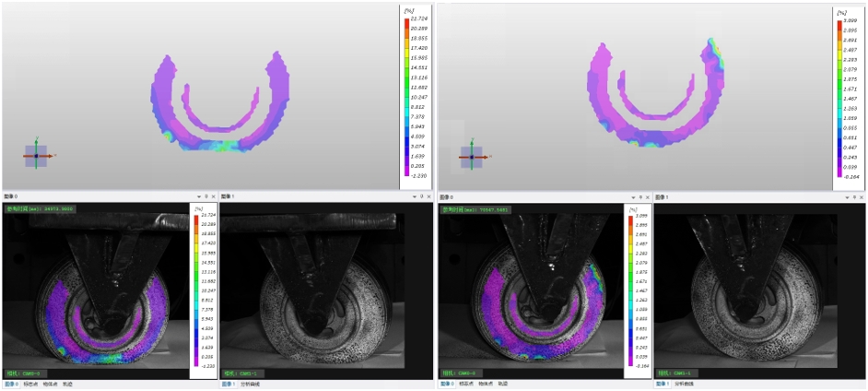The height and width of the screenshot is (391, 868).
Task: Pin the 图像 0 panel showing 21.724 legend
Action: [207, 197]
